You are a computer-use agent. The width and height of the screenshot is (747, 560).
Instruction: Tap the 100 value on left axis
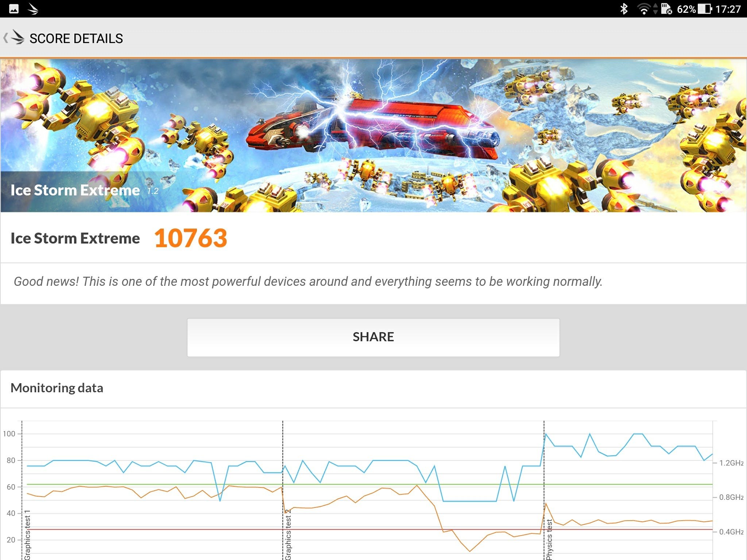tap(9, 434)
